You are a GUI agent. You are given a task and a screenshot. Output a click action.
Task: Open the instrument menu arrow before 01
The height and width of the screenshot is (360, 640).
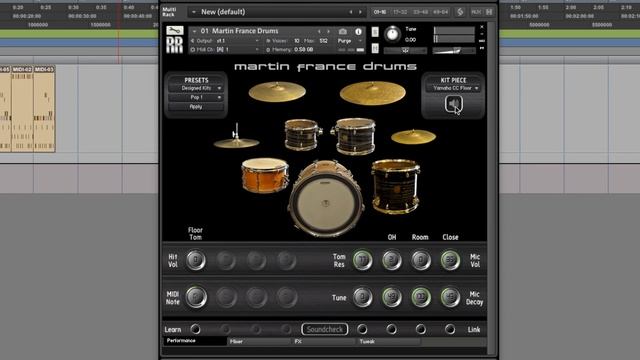[x=194, y=31]
